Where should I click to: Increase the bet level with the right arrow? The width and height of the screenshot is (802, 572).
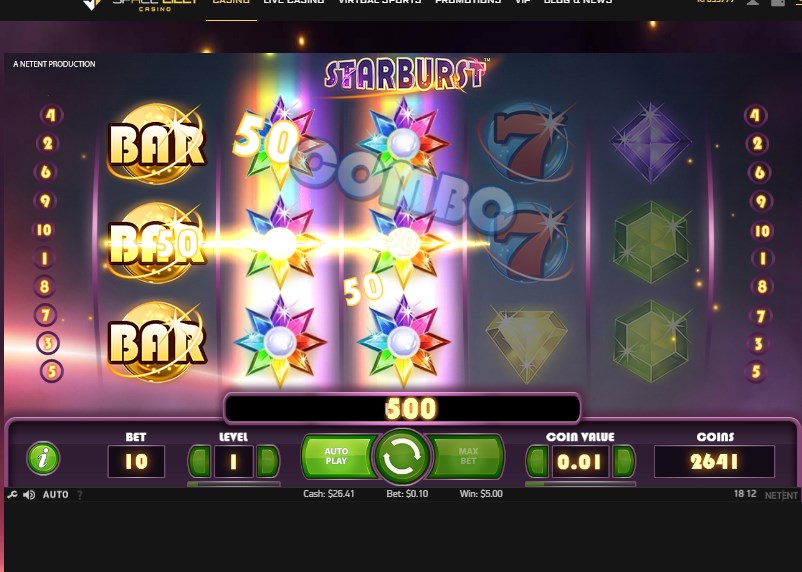[x=268, y=461]
